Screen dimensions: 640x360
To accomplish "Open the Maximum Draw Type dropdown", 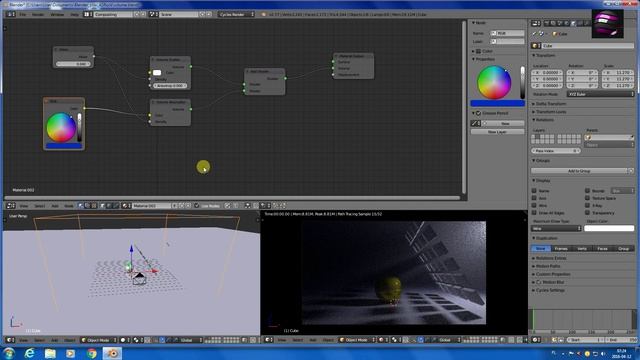I will click(x=556, y=229).
